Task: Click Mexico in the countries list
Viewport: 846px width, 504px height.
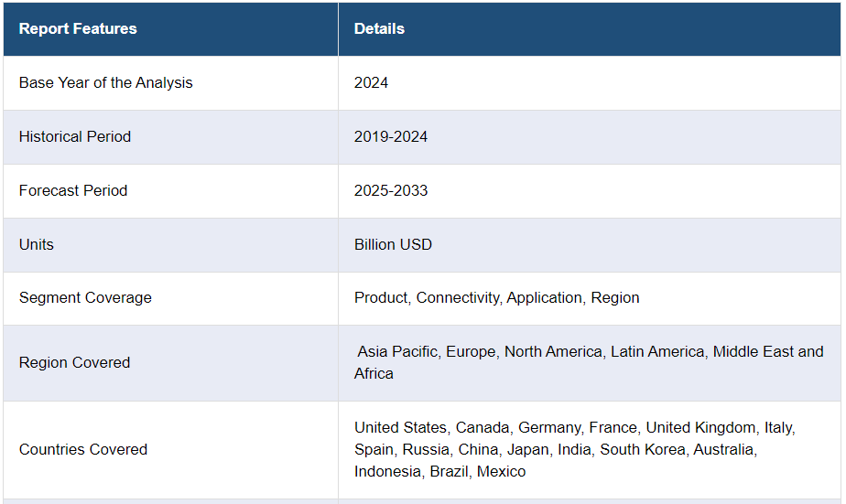Action: 501,471
